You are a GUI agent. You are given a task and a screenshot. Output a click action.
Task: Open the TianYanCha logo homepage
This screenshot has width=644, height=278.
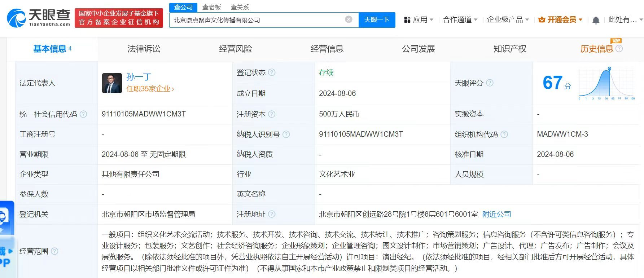pyautogui.click(x=39, y=18)
